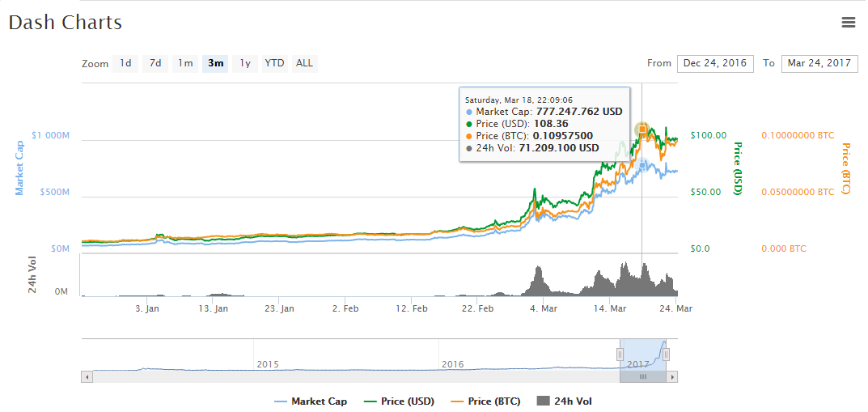Select the active 3m zoom button

215,63
